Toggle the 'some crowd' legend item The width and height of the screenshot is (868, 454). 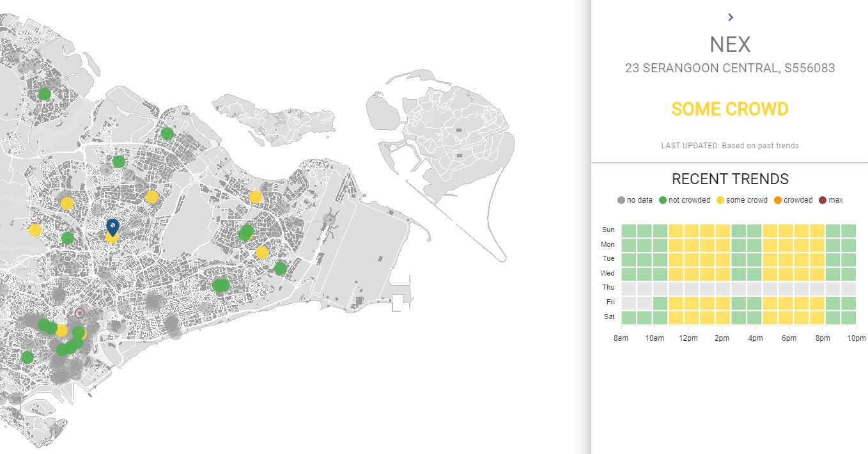741,200
